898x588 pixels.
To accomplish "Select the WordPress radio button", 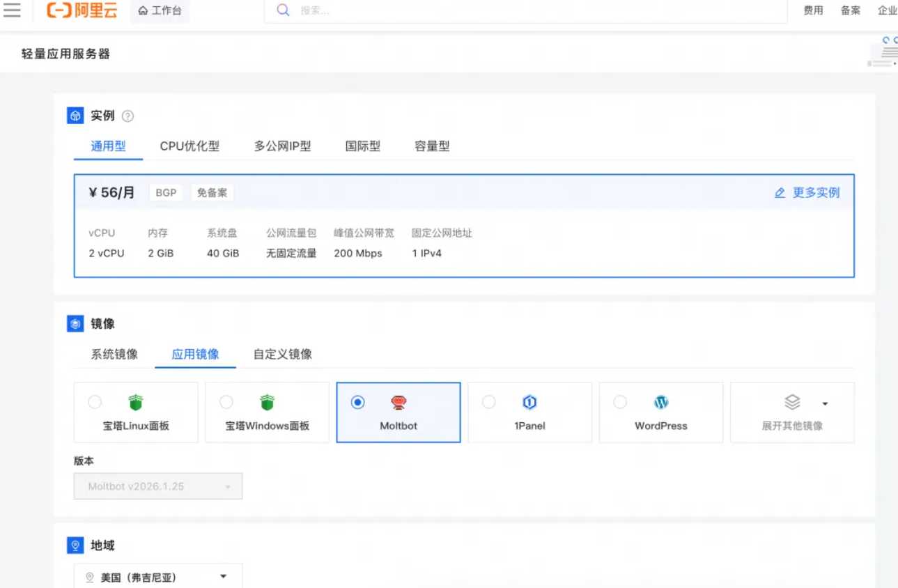I will pyautogui.click(x=620, y=402).
